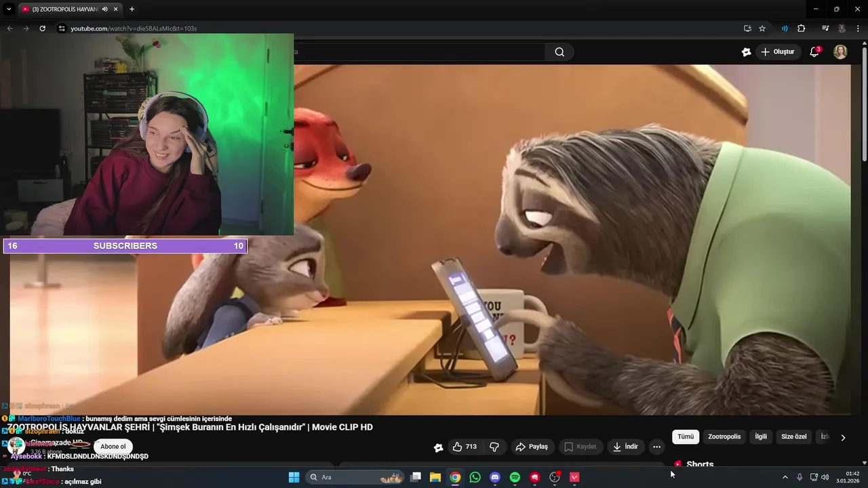The height and width of the screenshot is (488, 868).
Task: Select the Zootropolis filter chip
Action: [x=724, y=436]
